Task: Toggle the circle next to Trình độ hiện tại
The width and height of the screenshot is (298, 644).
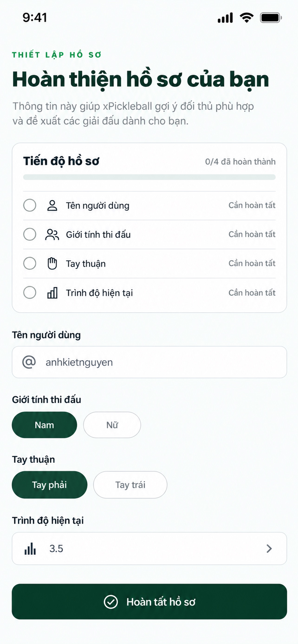Action: tap(30, 292)
